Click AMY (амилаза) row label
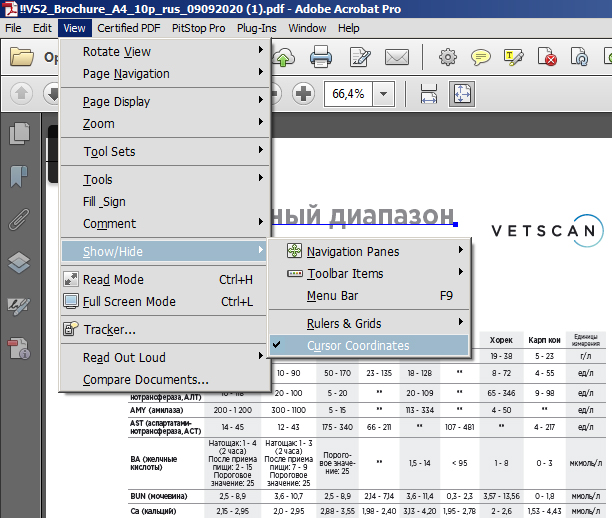Image resolution: width=612 pixels, height=518 pixels. (157, 410)
